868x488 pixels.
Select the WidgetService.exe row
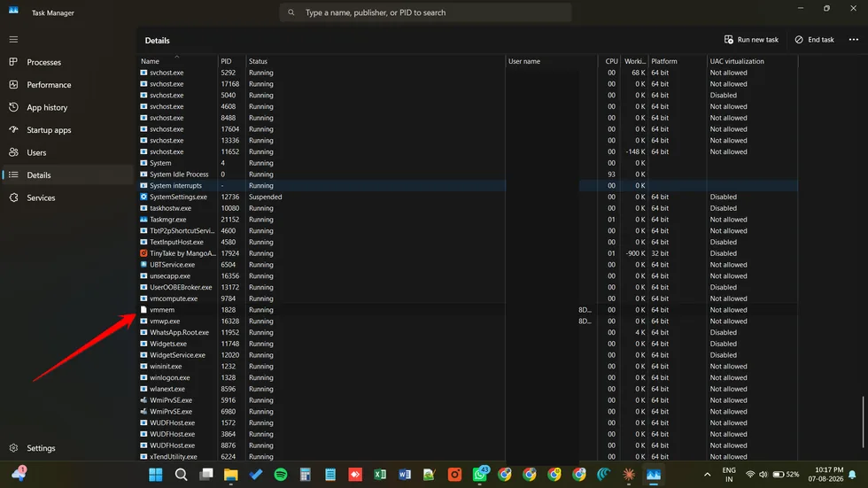click(x=468, y=355)
